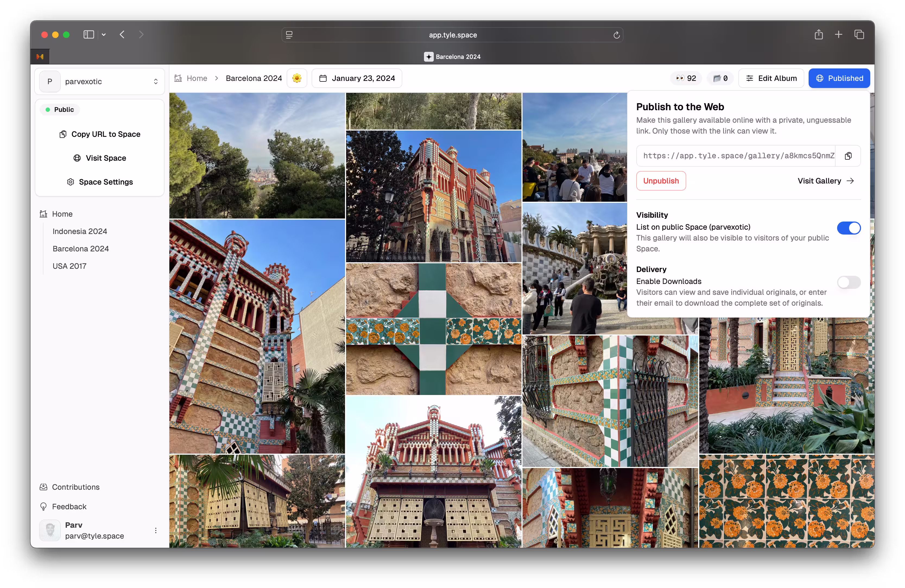
Task: Click the red Unpublish button
Action: (x=661, y=181)
